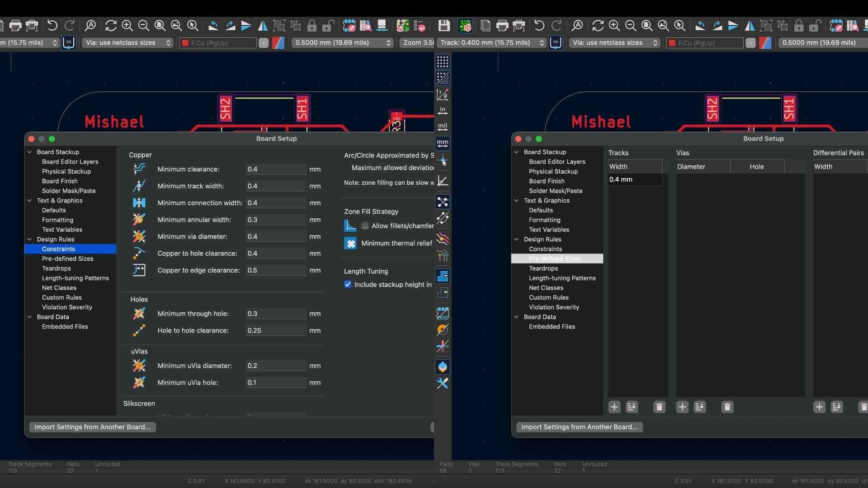Uncheck Include stackup height checkbox
This screenshot has width=868, height=488.
[348, 285]
